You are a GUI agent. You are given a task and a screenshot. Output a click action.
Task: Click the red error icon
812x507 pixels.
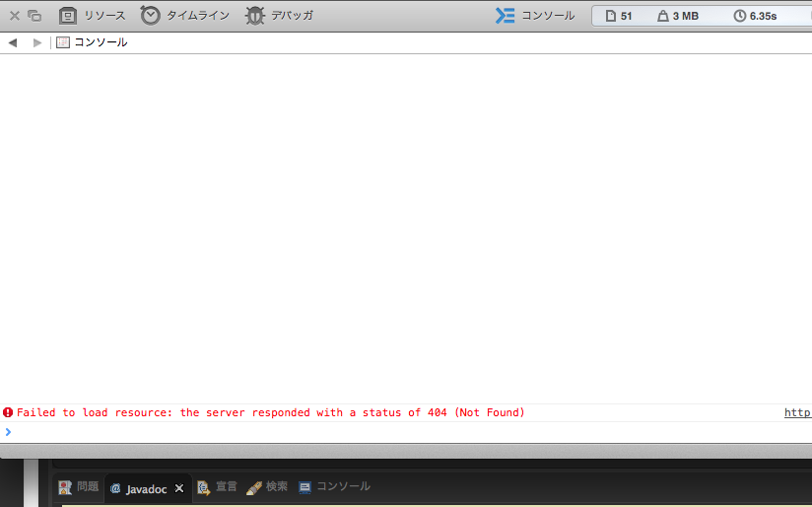[8, 412]
